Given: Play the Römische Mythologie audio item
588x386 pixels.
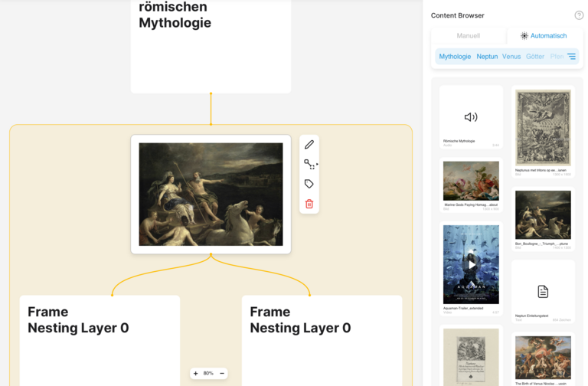Looking at the screenshot, I should tap(471, 117).
